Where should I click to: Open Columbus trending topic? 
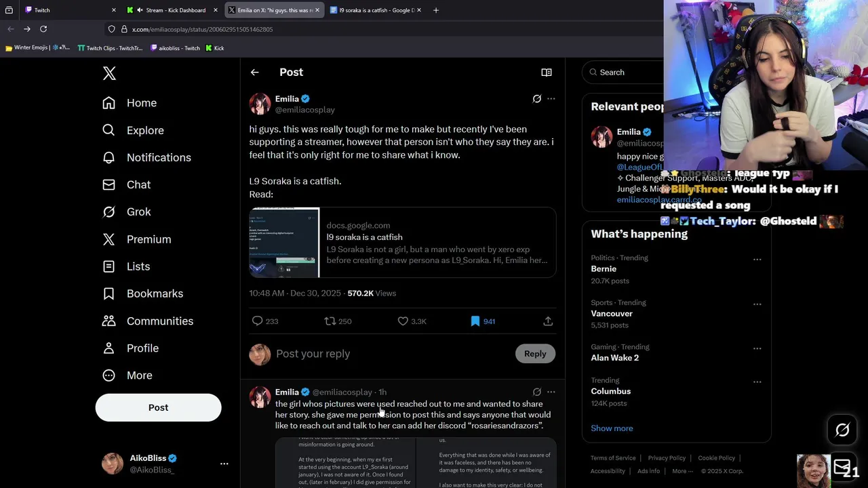click(610, 391)
